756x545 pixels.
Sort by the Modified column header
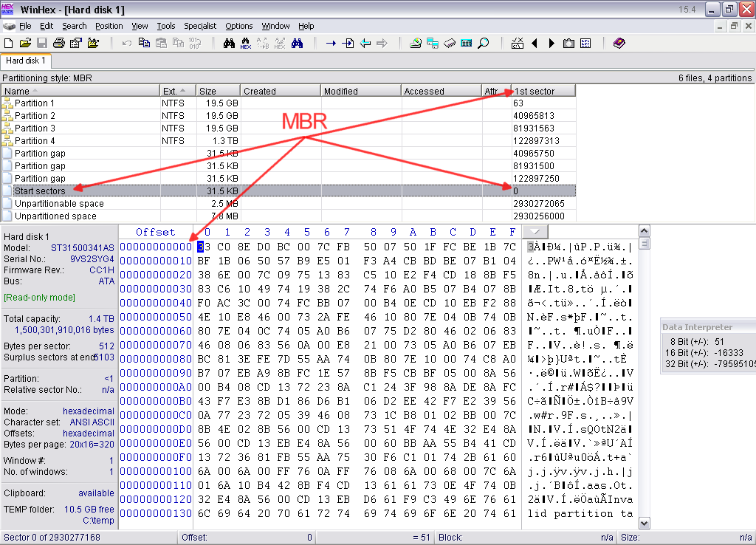pos(360,91)
